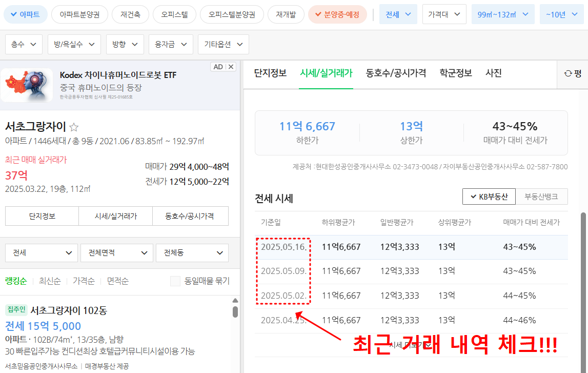Toggle the 분양중·예정 filter chip

337,15
